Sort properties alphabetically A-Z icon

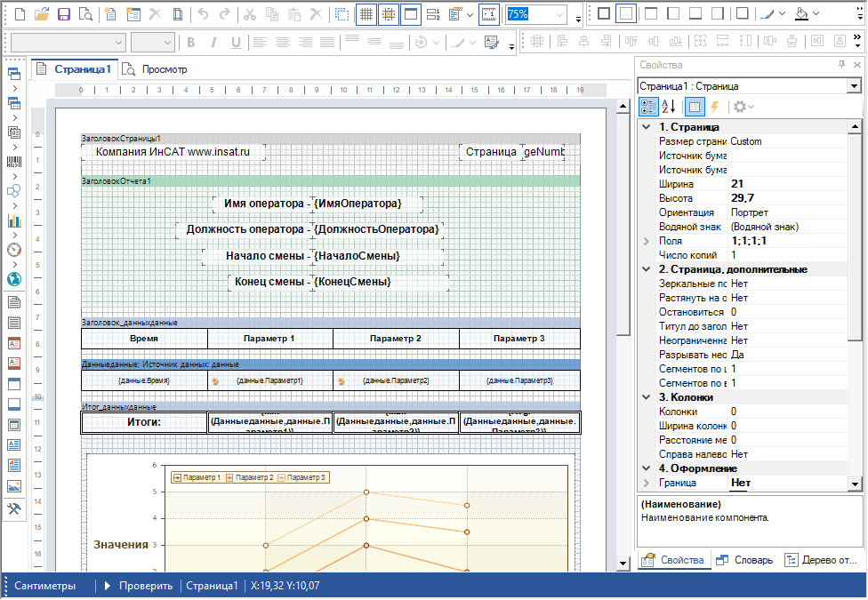[x=669, y=107]
